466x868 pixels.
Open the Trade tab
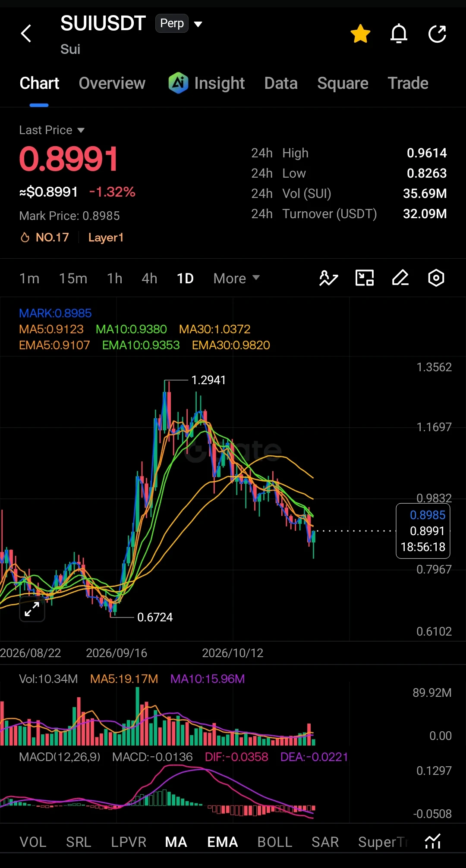click(408, 83)
